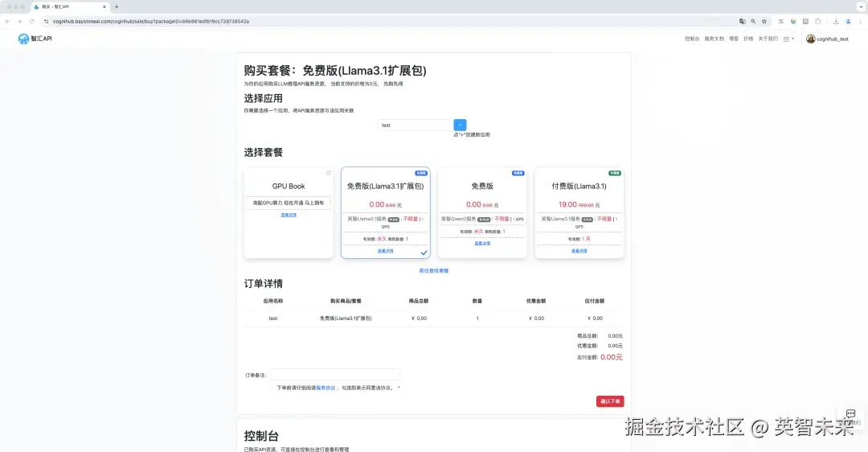Click blue link below the package cards

[433, 271]
